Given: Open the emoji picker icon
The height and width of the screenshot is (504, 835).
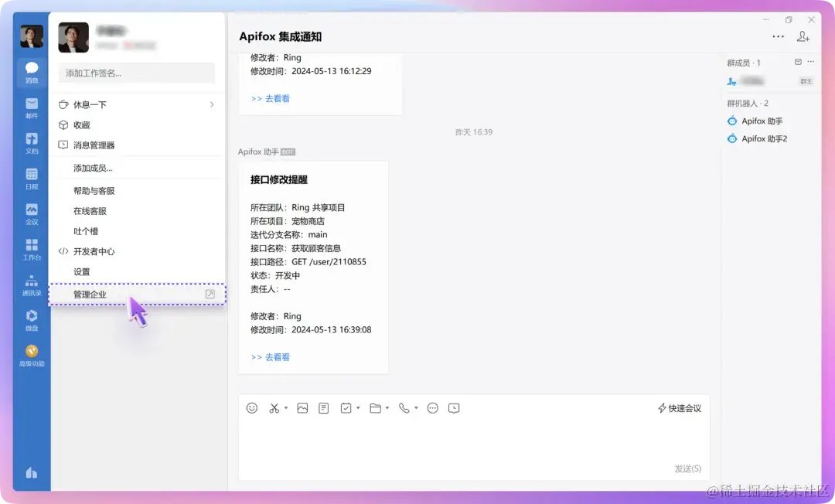Looking at the screenshot, I should pyautogui.click(x=252, y=408).
